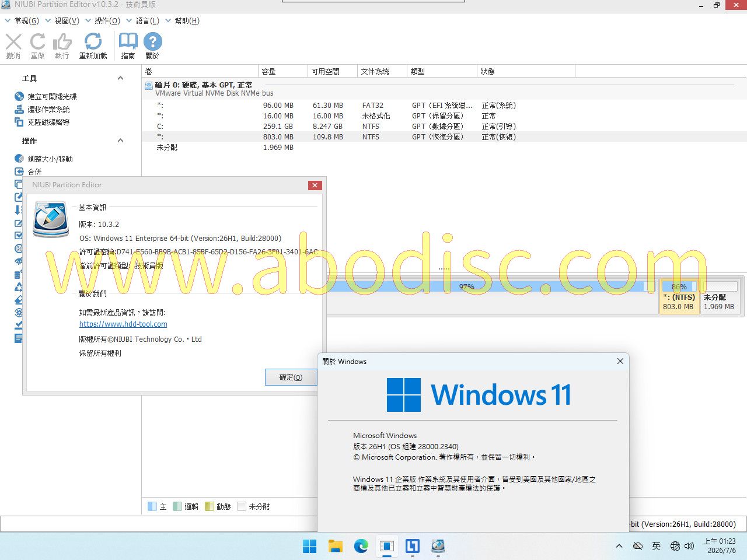Select the 97% C: partition bar in disk map
The width and height of the screenshot is (747, 560).
point(491,296)
